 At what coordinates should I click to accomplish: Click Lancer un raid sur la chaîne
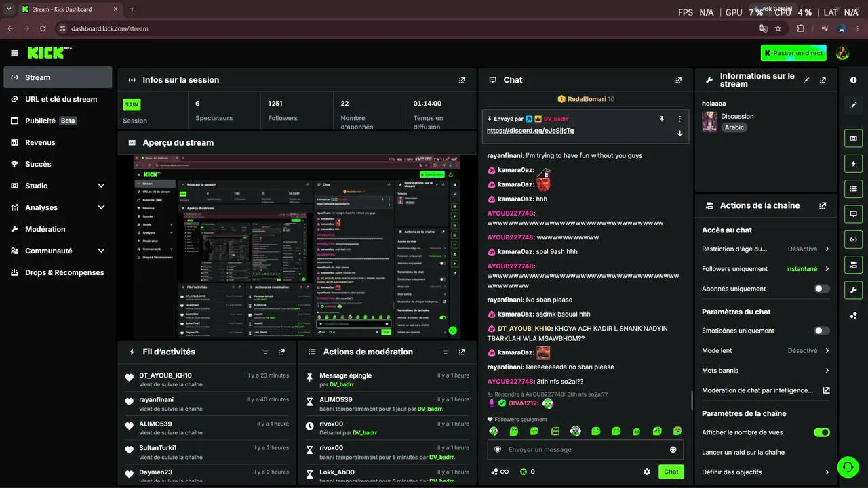(743, 452)
